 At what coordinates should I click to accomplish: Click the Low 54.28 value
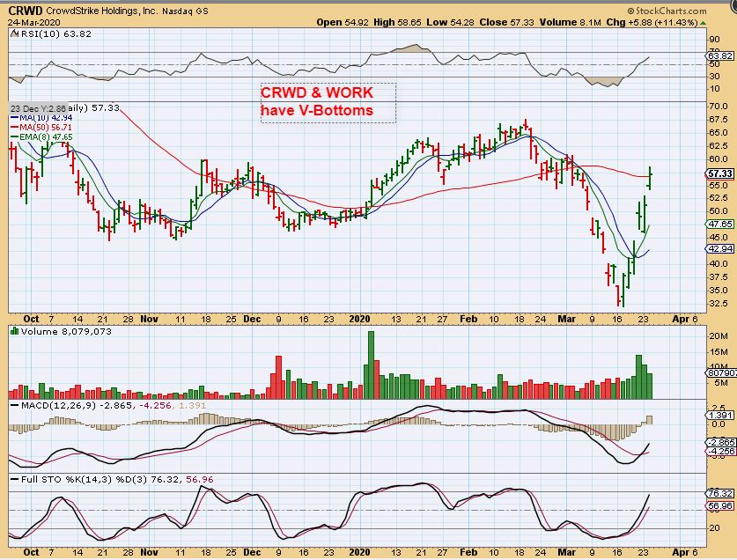coord(450,22)
